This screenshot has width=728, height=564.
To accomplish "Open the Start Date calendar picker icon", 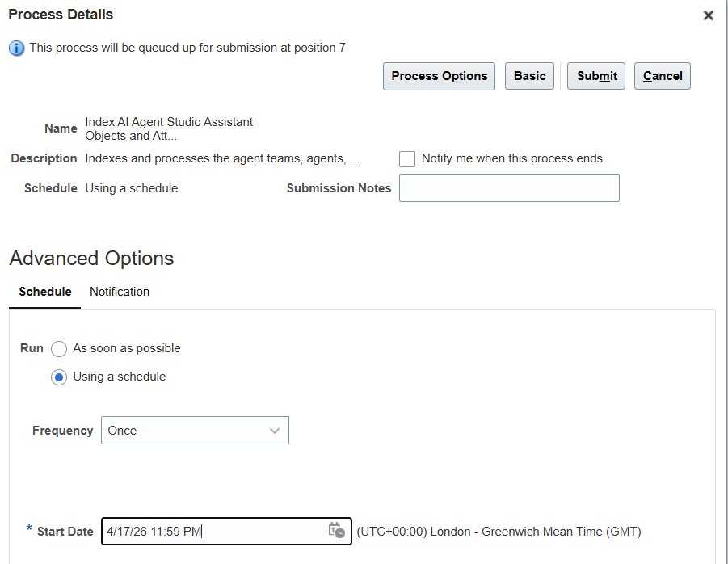I will tap(336, 531).
